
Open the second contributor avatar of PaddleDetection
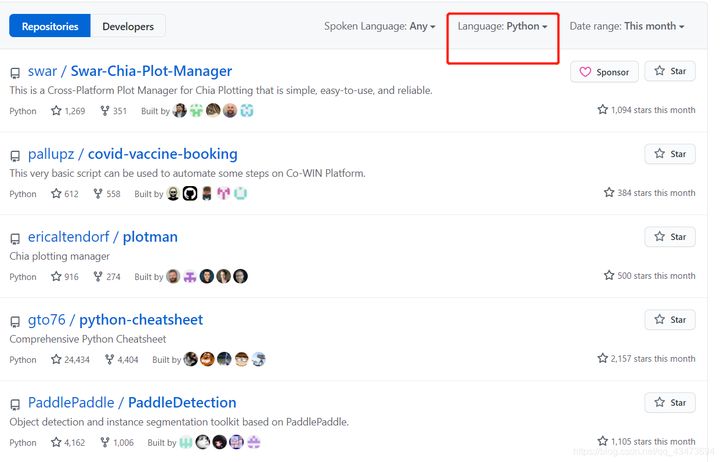[202, 442]
